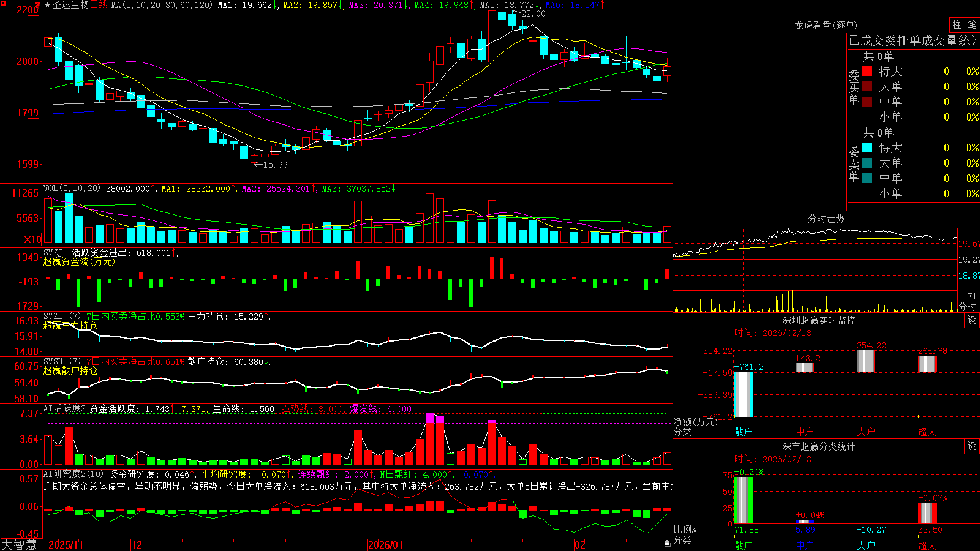
Task: Click the red arrow icon near 2200
Action: (38, 5)
